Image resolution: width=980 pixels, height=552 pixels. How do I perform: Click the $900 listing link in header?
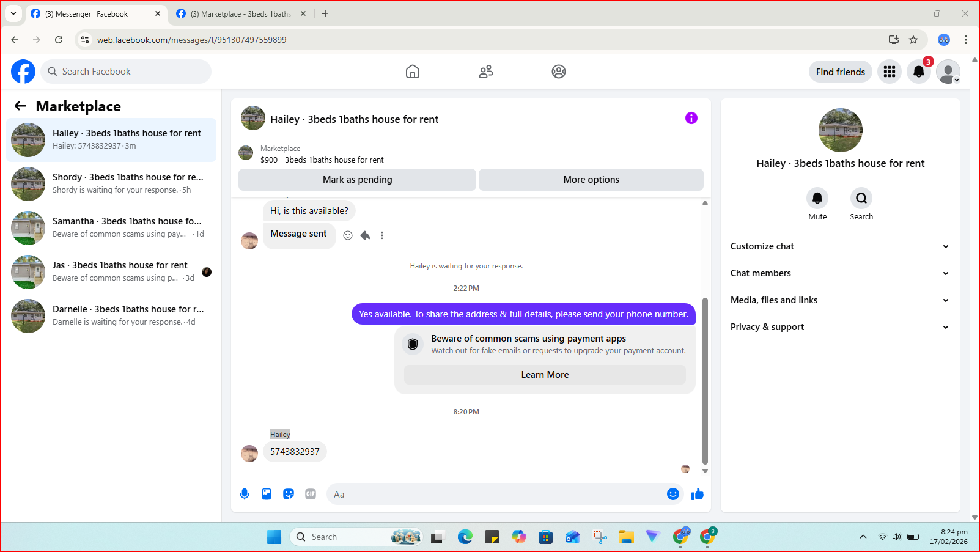click(x=322, y=160)
